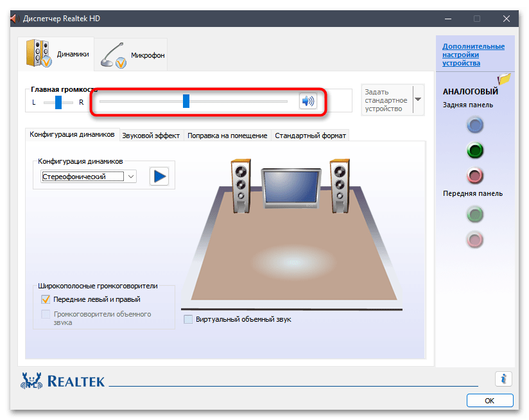Expand the set default device arrow
This screenshot has width=529, height=420.
[x=418, y=100]
